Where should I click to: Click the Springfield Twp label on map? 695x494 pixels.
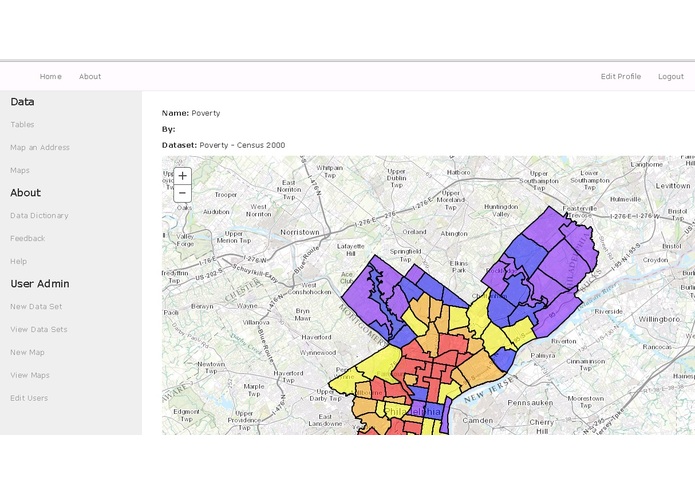(405, 255)
